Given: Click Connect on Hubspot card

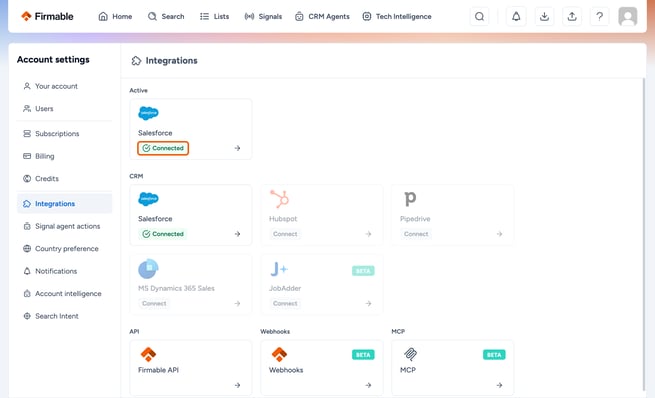Looking at the screenshot, I should click(285, 234).
